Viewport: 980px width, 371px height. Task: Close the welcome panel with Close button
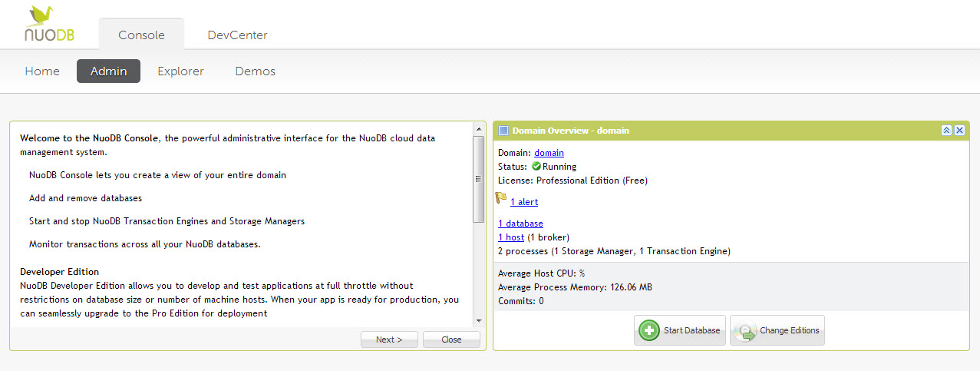tap(451, 340)
